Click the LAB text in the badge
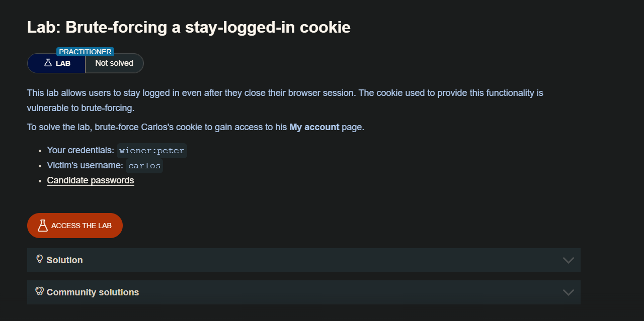 (63, 63)
